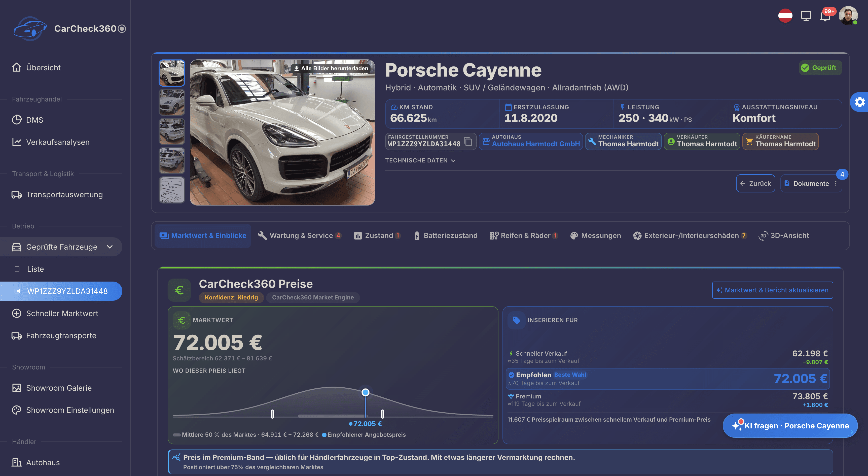This screenshot has height=476, width=868.
Task: Click the CarCheck360 car logo
Action: click(x=30, y=29)
